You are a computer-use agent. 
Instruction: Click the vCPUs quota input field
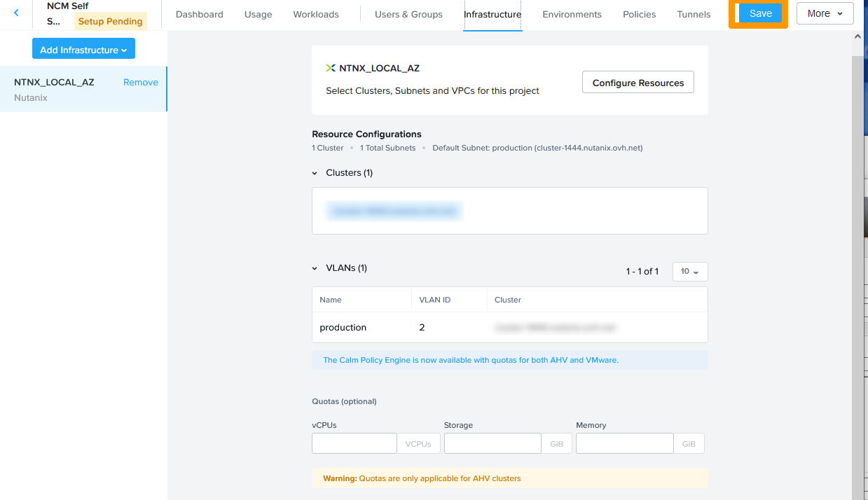(354, 443)
